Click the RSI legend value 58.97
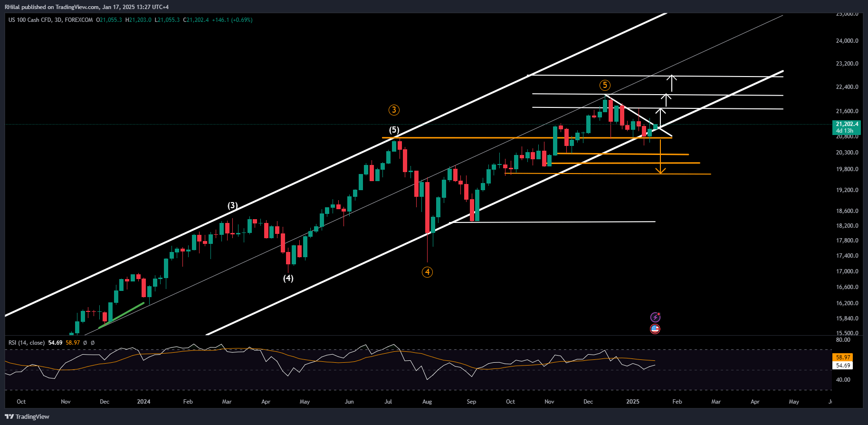The width and height of the screenshot is (868, 425). [73, 343]
